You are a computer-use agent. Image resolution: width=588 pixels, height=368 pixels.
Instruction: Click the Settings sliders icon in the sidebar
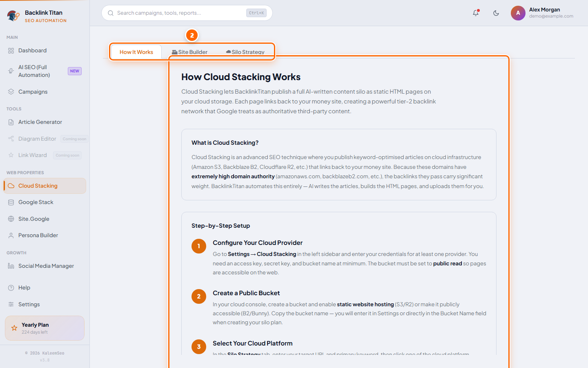(x=11, y=304)
